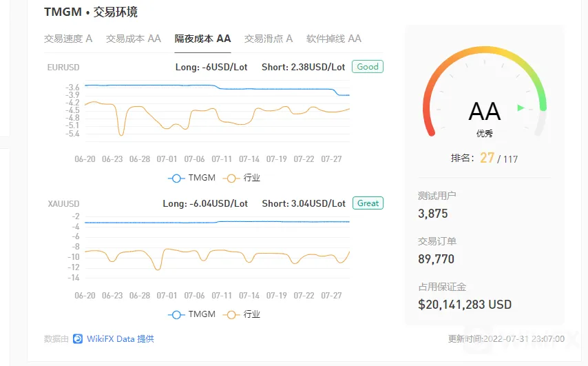
Task: Click the Great badge for XAUUSD
Action: (368, 203)
